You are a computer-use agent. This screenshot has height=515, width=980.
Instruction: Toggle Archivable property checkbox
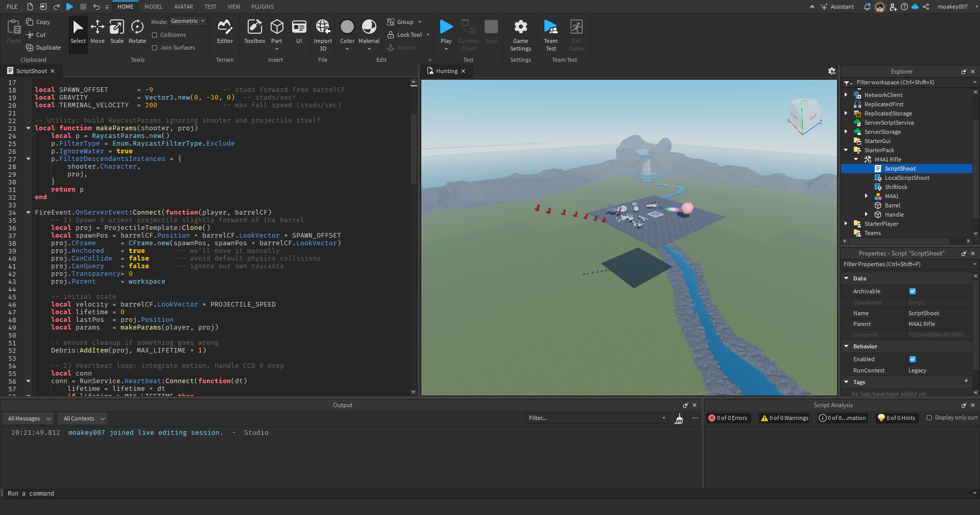913,291
